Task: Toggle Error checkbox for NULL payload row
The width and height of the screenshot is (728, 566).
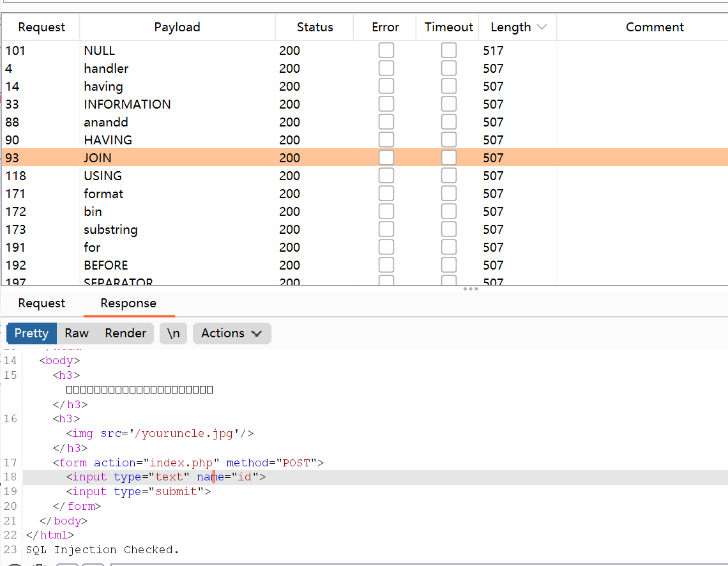Action: coord(386,50)
